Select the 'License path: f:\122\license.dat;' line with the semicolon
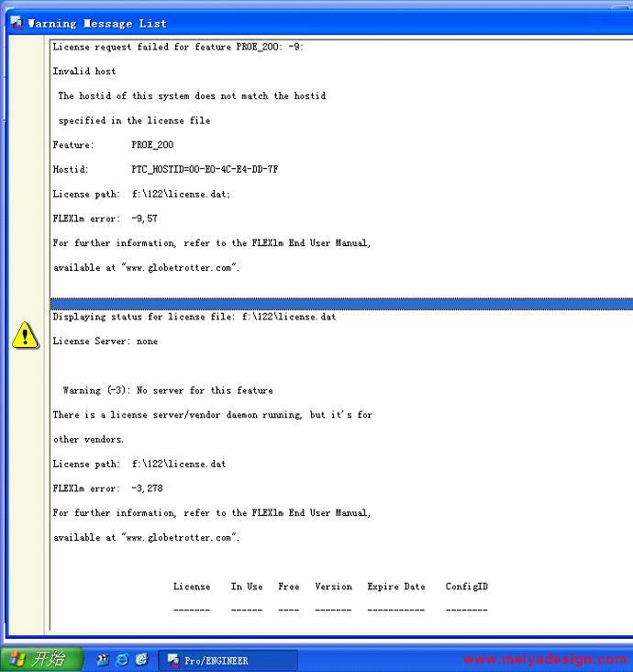Image resolution: width=633 pixels, height=672 pixels. 141,194
